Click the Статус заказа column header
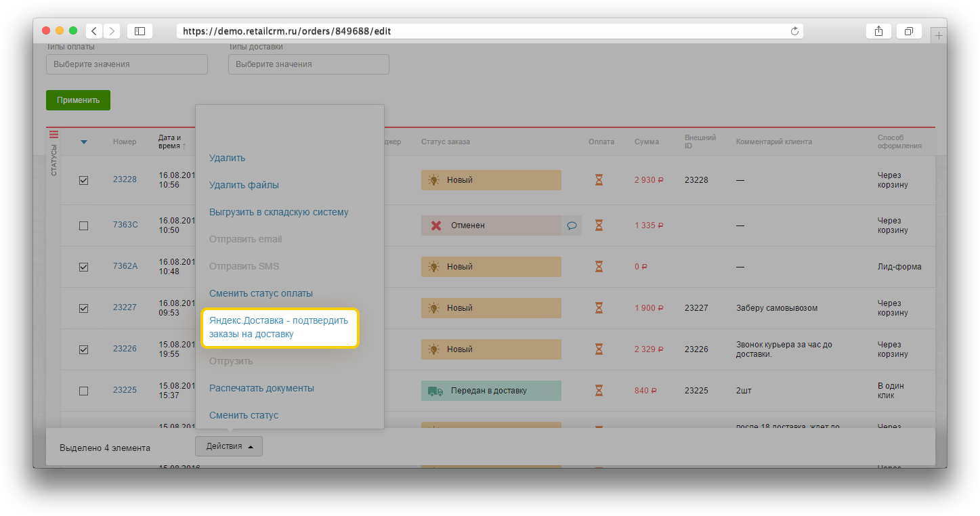This screenshot has height=516, width=980. click(446, 142)
